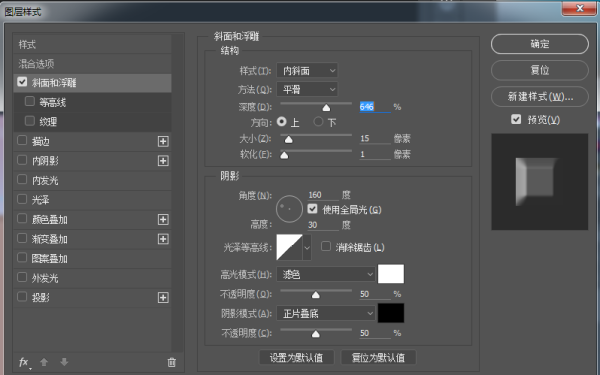Click the plus icon next to 描边
This screenshot has width=600, height=375.
pyautogui.click(x=163, y=142)
